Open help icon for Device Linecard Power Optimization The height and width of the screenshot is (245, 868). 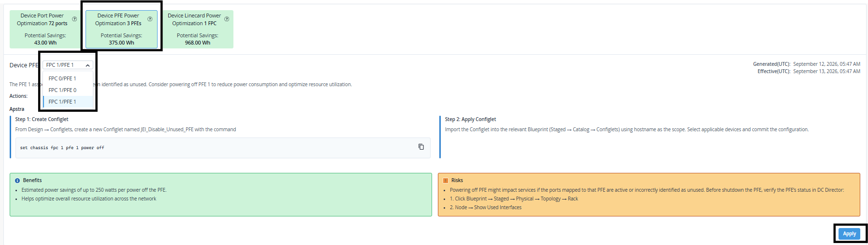click(227, 19)
